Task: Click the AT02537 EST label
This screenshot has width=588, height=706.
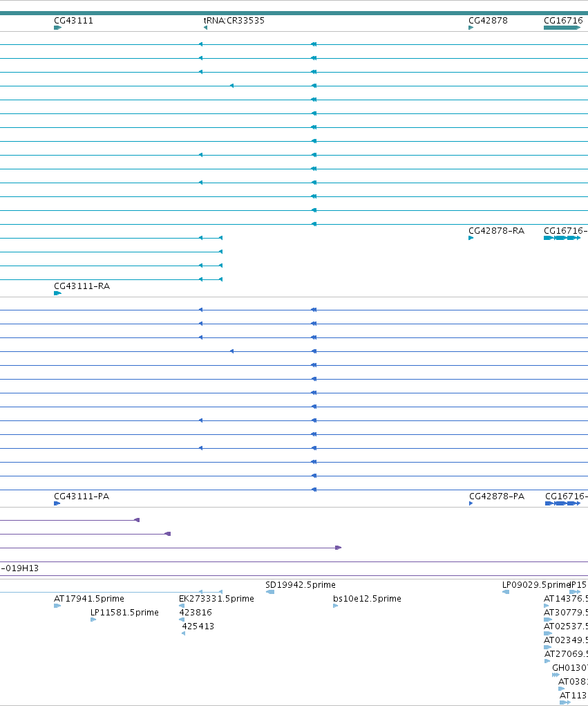Action: (x=565, y=626)
